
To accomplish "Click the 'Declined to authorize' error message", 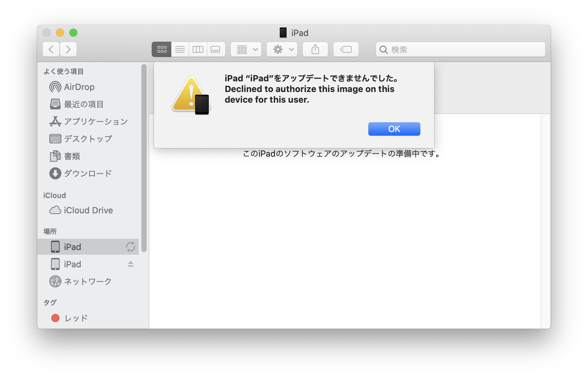I will tap(310, 94).
